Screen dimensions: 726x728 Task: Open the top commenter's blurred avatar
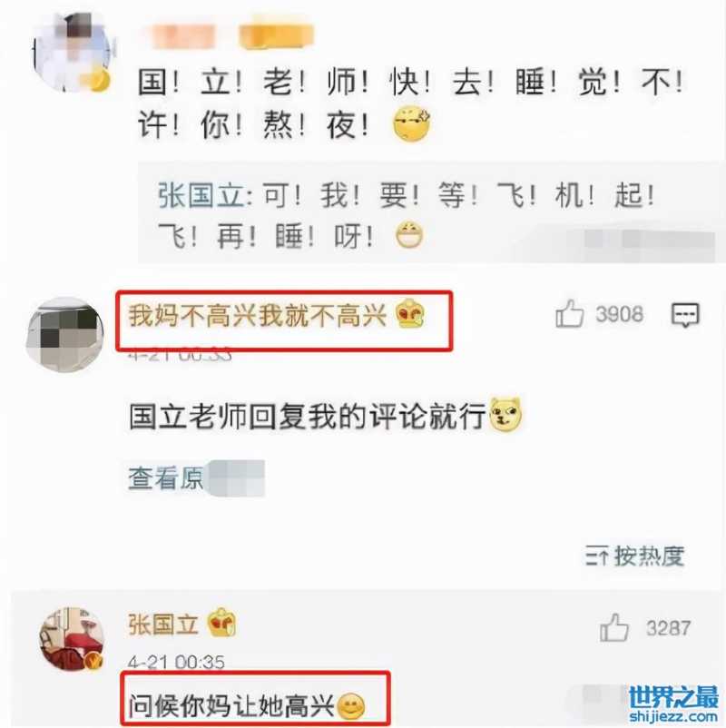(x=72, y=52)
